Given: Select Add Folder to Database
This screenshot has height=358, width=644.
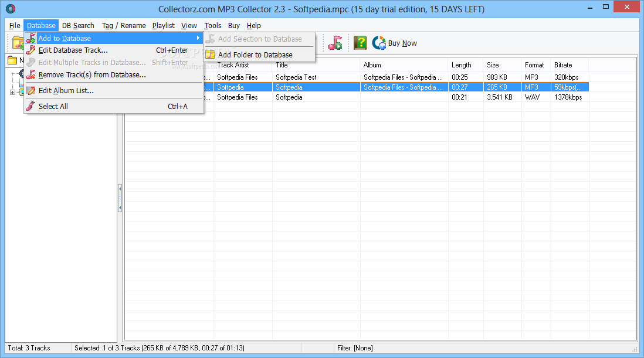Looking at the screenshot, I should (260, 54).
